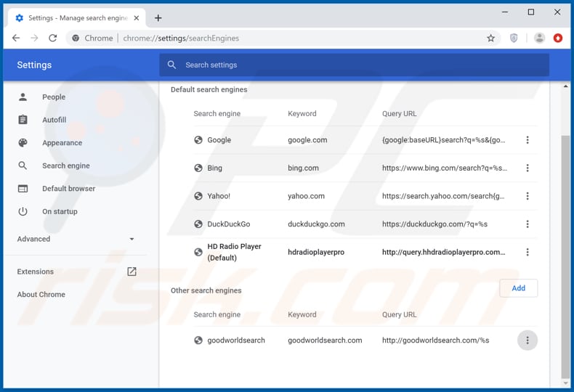Open more actions for goodworldsearch entry
574x392 pixels.
tap(527, 340)
